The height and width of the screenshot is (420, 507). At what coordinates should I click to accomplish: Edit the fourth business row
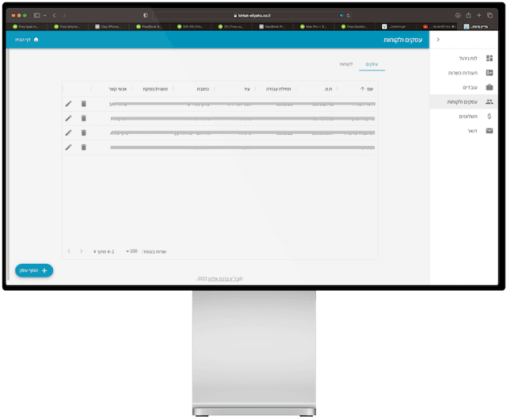pyautogui.click(x=69, y=147)
